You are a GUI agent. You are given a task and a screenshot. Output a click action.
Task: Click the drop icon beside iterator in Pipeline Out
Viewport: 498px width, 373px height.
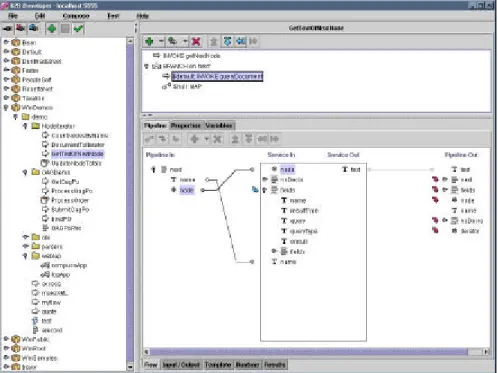coord(435,230)
